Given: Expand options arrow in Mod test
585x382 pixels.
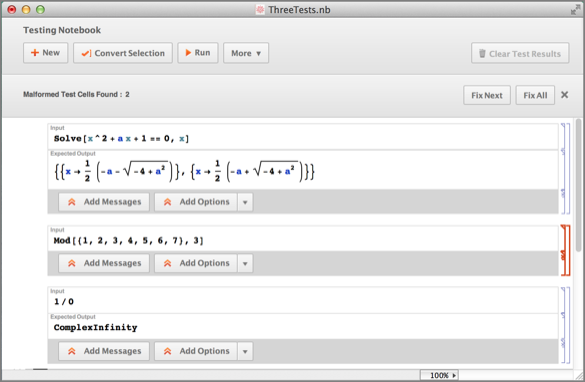Looking at the screenshot, I should pos(245,263).
